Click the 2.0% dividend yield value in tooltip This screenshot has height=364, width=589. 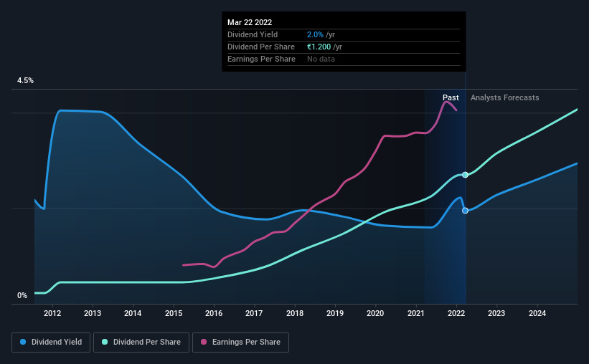[315, 34]
